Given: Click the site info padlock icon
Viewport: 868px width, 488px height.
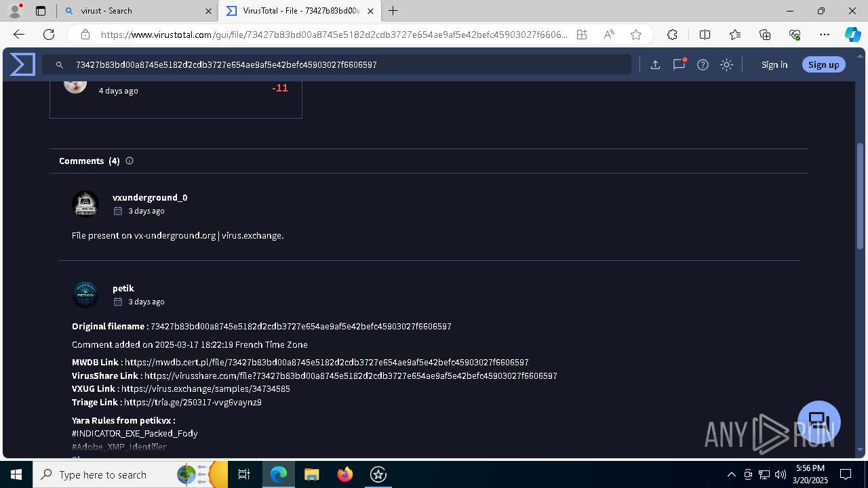Looking at the screenshot, I should point(85,35).
